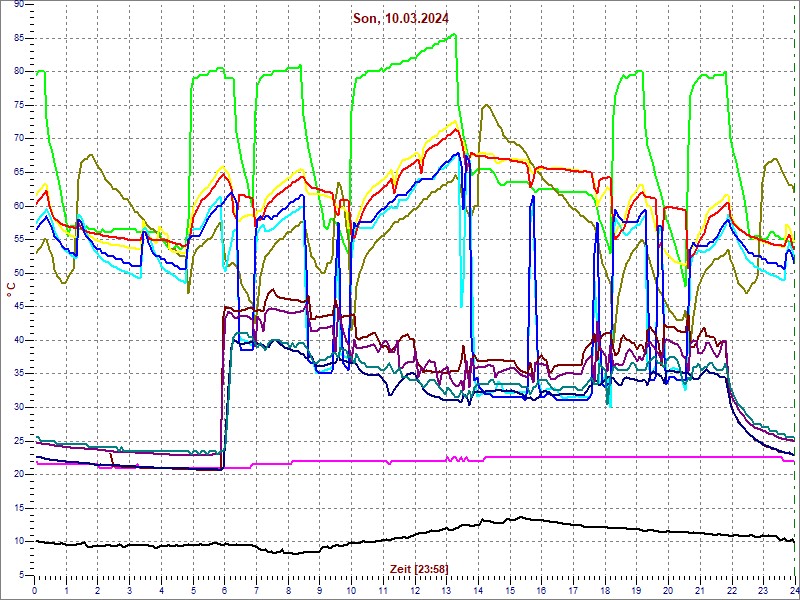800x600 pixels.
Task: Click hour 23 on the time axis
Action: tap(763, 591)
